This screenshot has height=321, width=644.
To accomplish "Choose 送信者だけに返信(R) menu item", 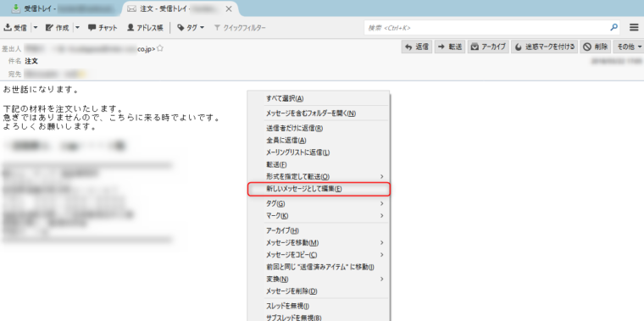I will click(319, 128).
